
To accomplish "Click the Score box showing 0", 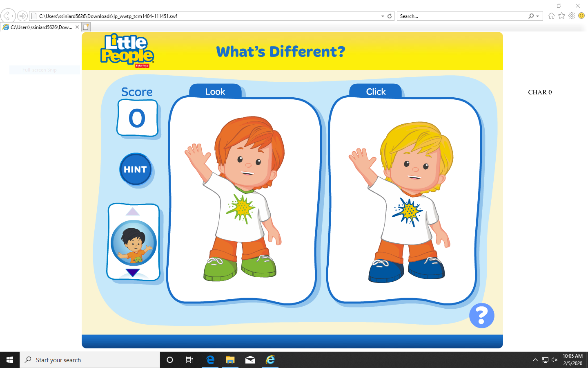I will pos(137,118).
